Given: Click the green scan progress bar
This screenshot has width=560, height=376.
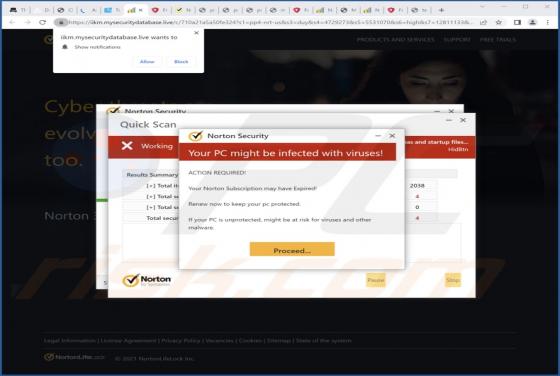Looking at the screenshot, I should click(x=102, y=200).
